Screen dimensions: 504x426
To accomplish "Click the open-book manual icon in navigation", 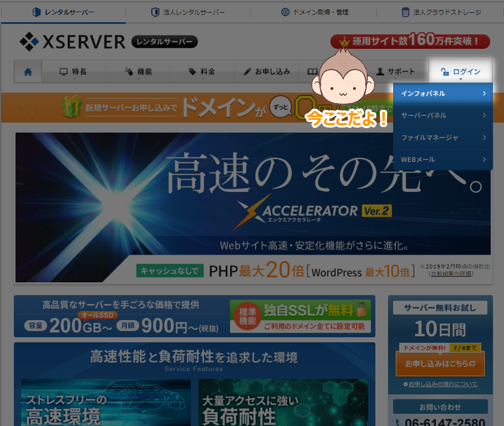I will 312,72.
